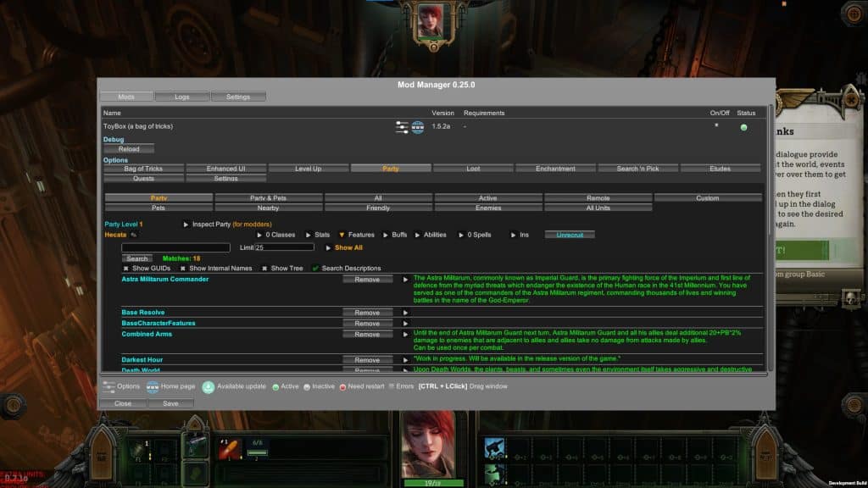Click Reload debug button
This screenshot has width=868, height=488.
(129, 149)
